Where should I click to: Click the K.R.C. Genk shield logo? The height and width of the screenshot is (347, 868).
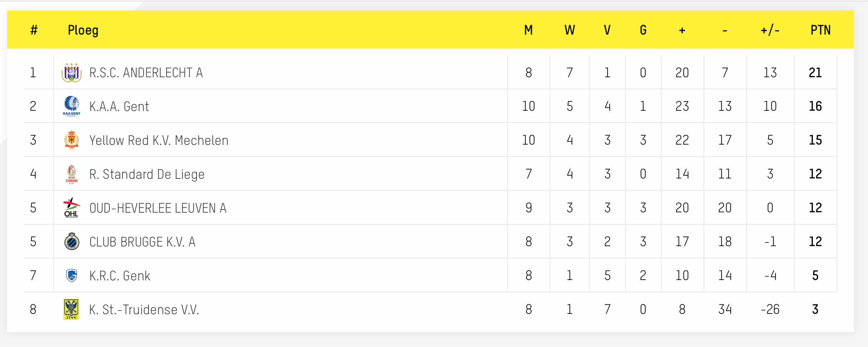[x=72, y=275]
